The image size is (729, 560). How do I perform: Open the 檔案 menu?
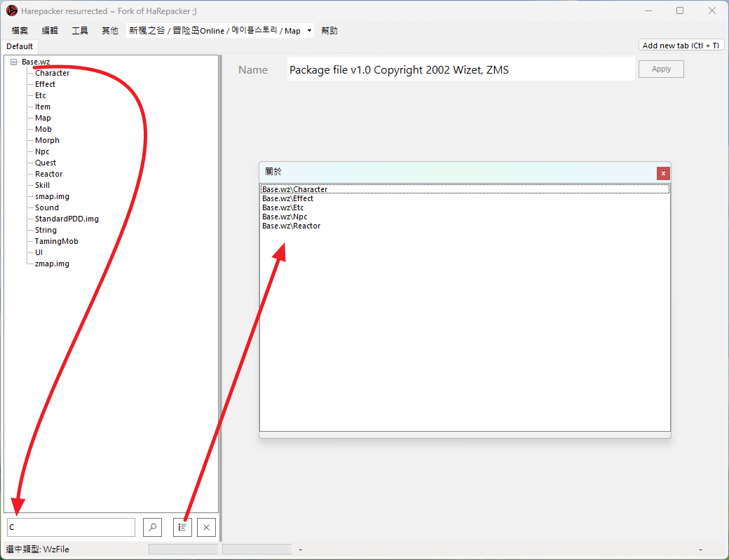click(20, 31)
